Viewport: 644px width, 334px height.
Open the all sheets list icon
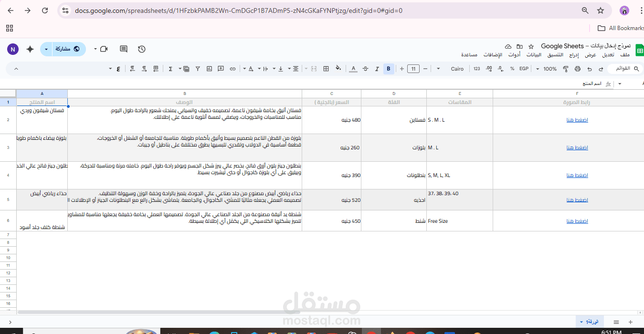616,323
